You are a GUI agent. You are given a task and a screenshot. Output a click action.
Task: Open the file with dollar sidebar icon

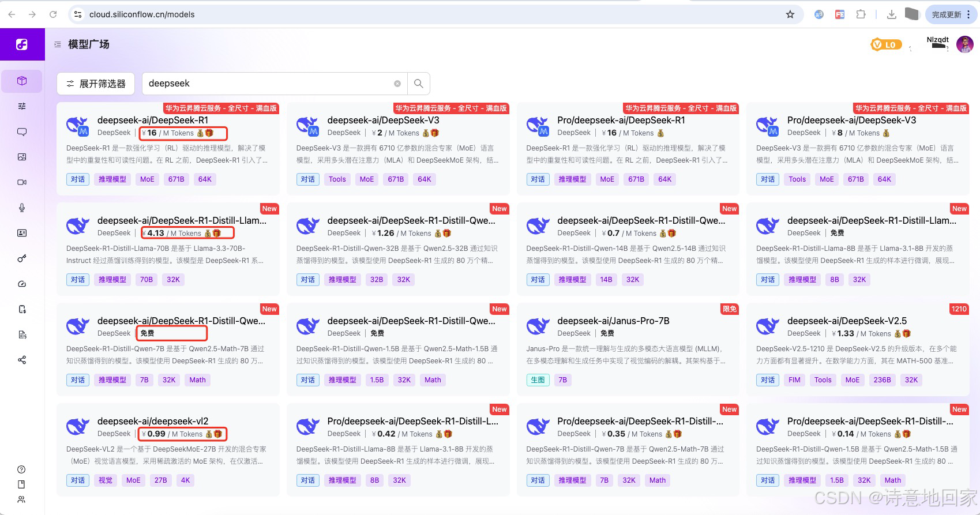click(x=22, y=309)
